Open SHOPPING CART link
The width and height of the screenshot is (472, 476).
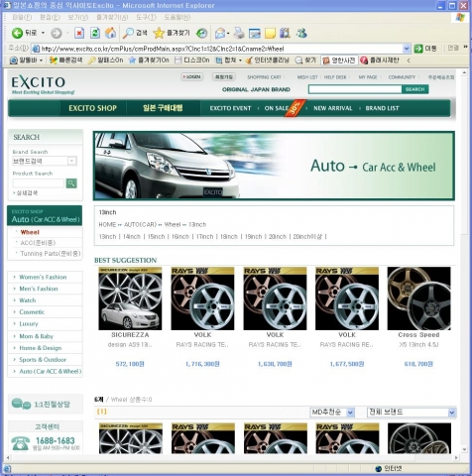pos(264,77)
